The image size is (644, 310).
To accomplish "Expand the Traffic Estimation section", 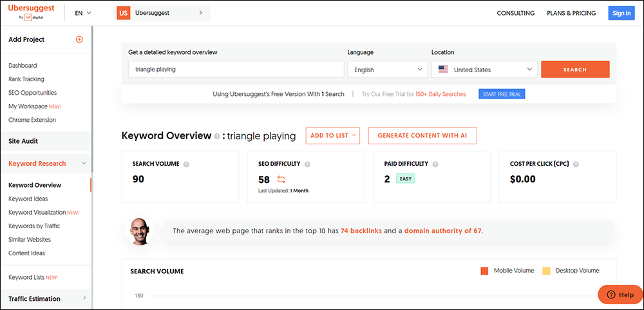I will click(84, 298).
